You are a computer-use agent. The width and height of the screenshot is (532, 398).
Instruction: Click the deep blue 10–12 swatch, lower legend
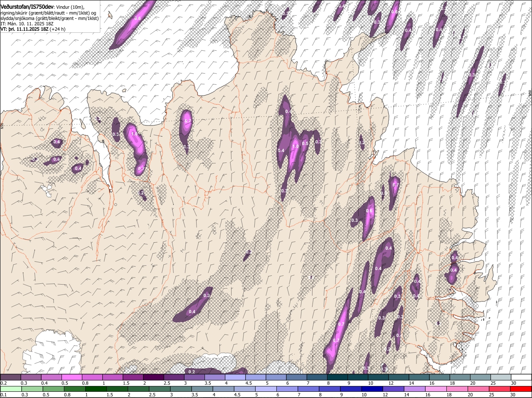pyautogui.click(x=372, y=389)
